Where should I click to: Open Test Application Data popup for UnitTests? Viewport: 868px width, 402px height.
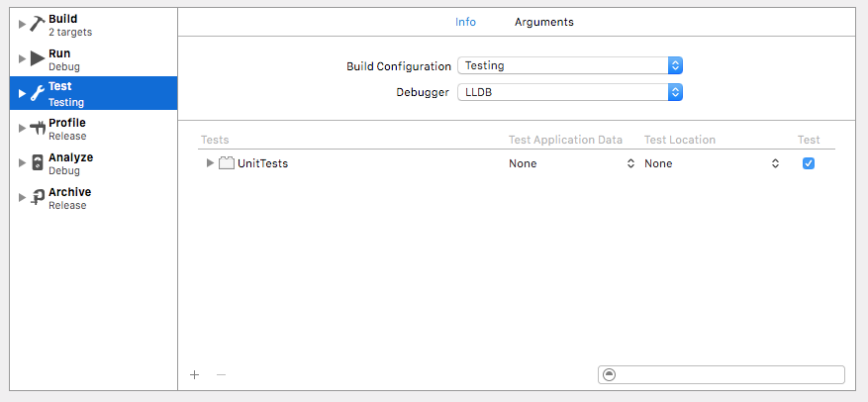pos(571,163)
